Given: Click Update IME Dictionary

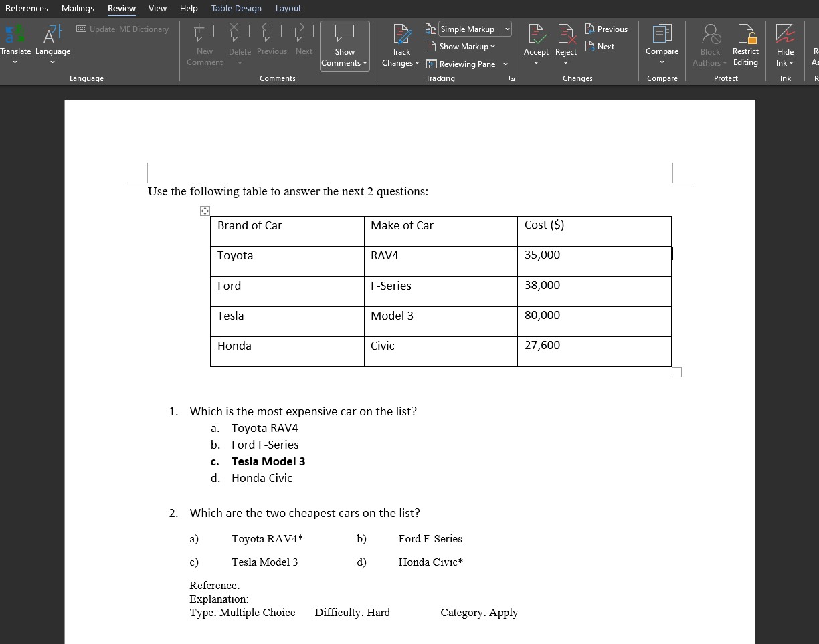Looking at the screenshot, I should 122,29.
